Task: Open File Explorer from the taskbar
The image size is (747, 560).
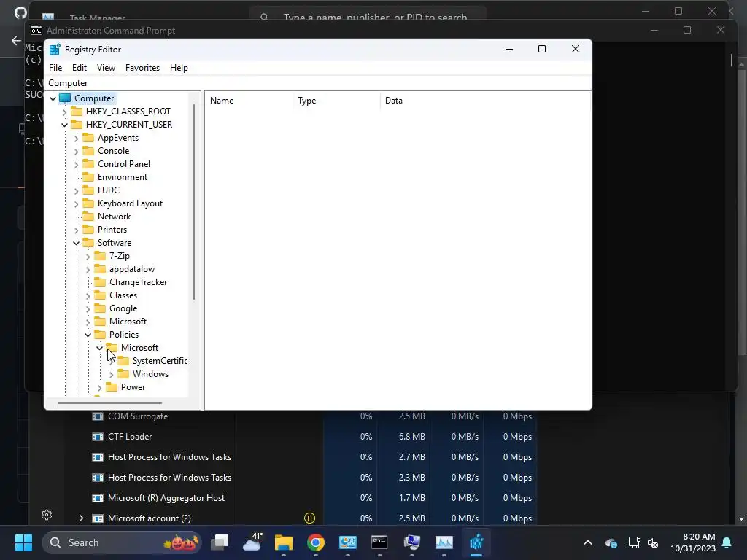Action: point(284,542)
